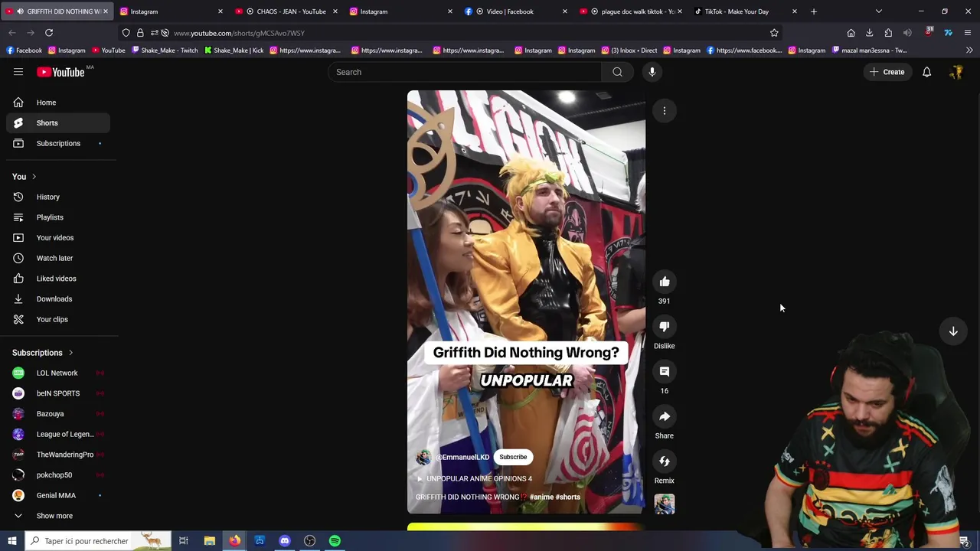Like the Griffith short video
The width and height of the screenshot is (980, 551).
tap(665, 282)
